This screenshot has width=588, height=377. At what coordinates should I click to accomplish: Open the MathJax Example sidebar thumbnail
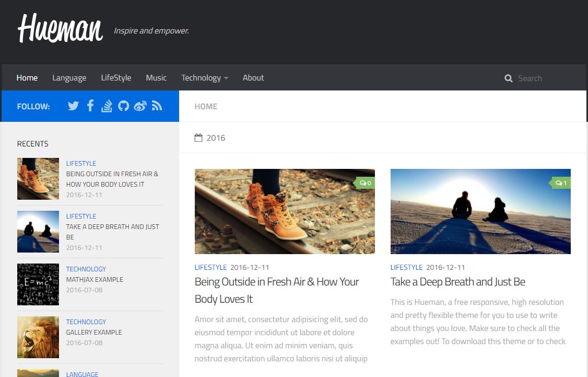[x=38, y=284]
